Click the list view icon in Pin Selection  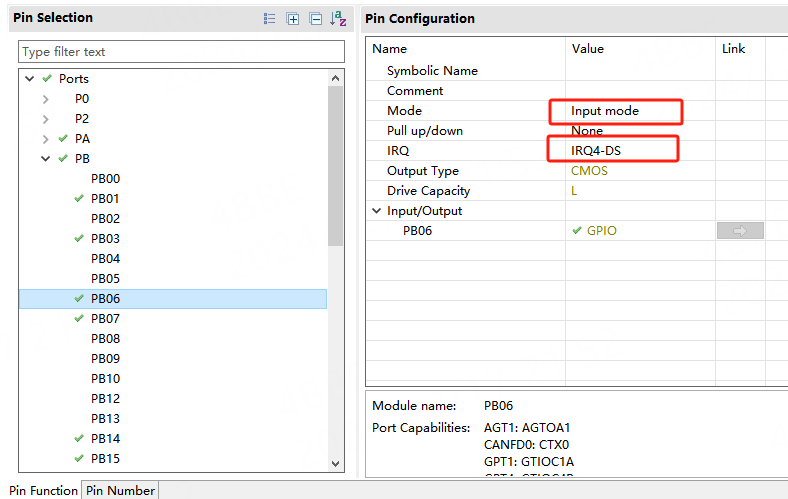[269, 19]
